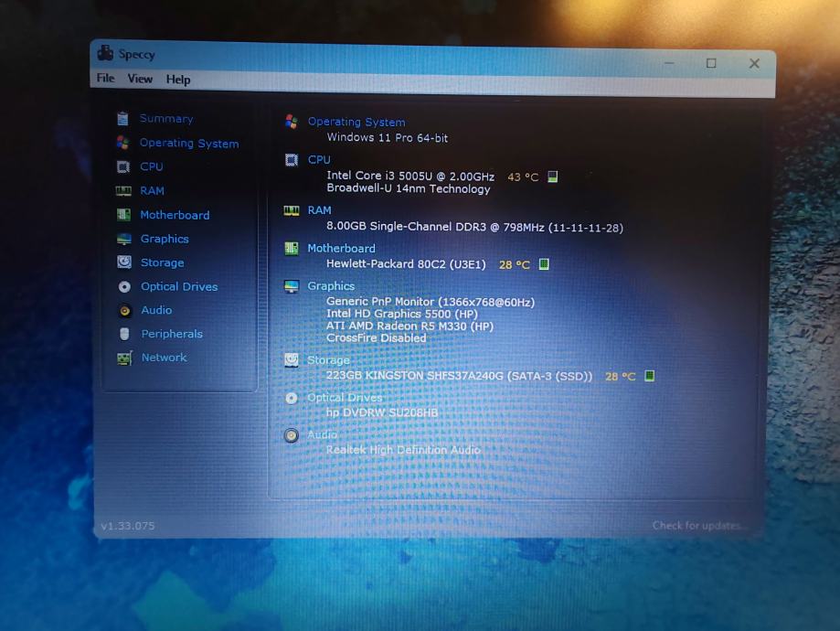Viewport: 840px width, 631px height.
Task: Click the RAM stick icon in summary panel
Action: click(x=292, y=210)
